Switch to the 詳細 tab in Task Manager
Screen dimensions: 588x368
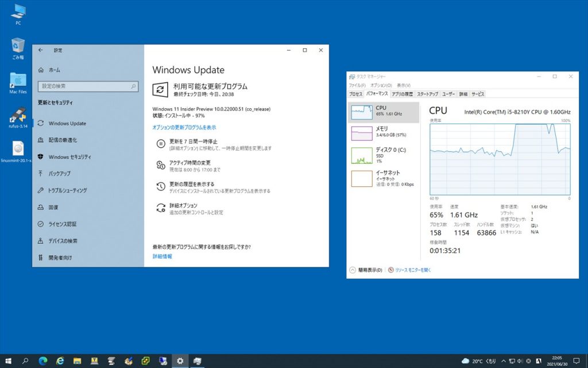point(463,94)
